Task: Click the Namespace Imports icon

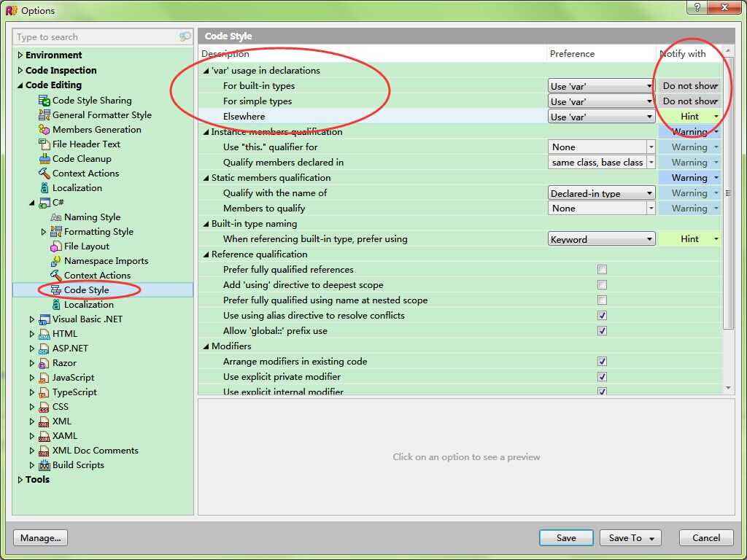Action: [55, 261]
